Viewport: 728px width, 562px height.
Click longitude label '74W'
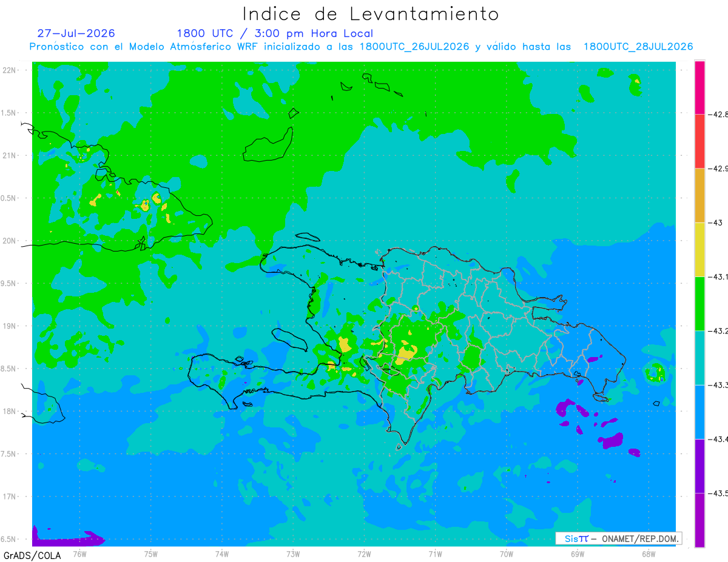(x=222, y=553)
